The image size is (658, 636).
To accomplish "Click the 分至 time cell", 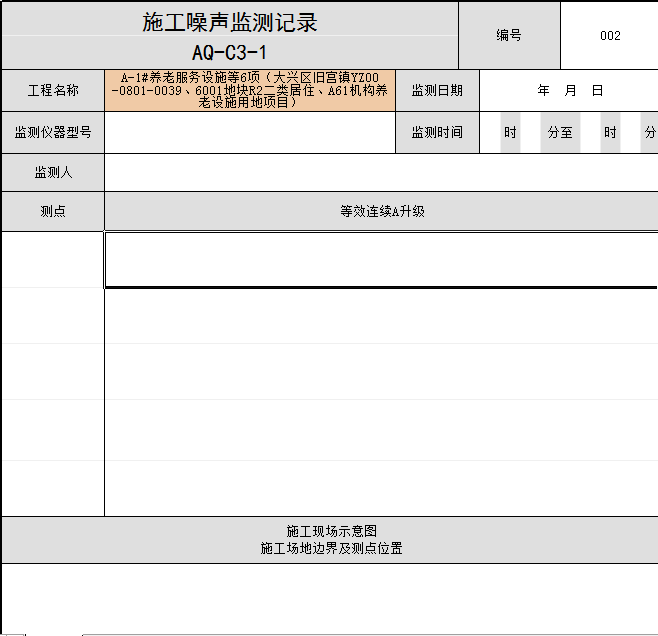I will pos(560,132).
